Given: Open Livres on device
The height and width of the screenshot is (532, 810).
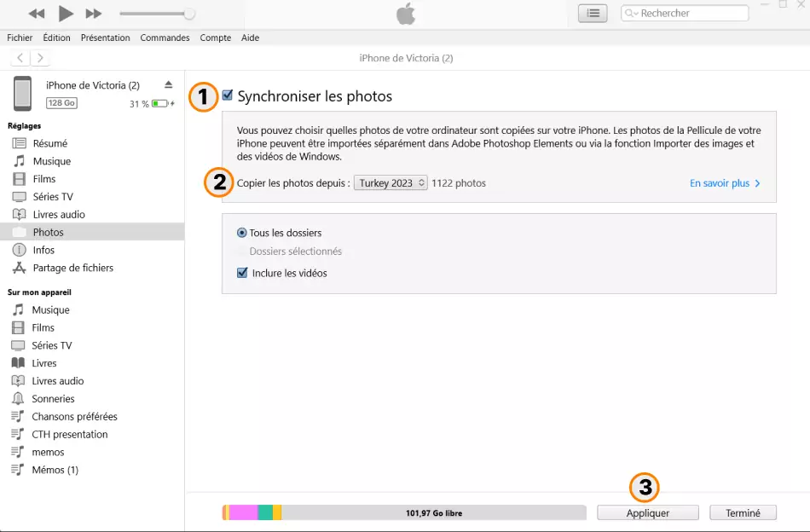Looking at the screenshot, I should pos(43,363).
